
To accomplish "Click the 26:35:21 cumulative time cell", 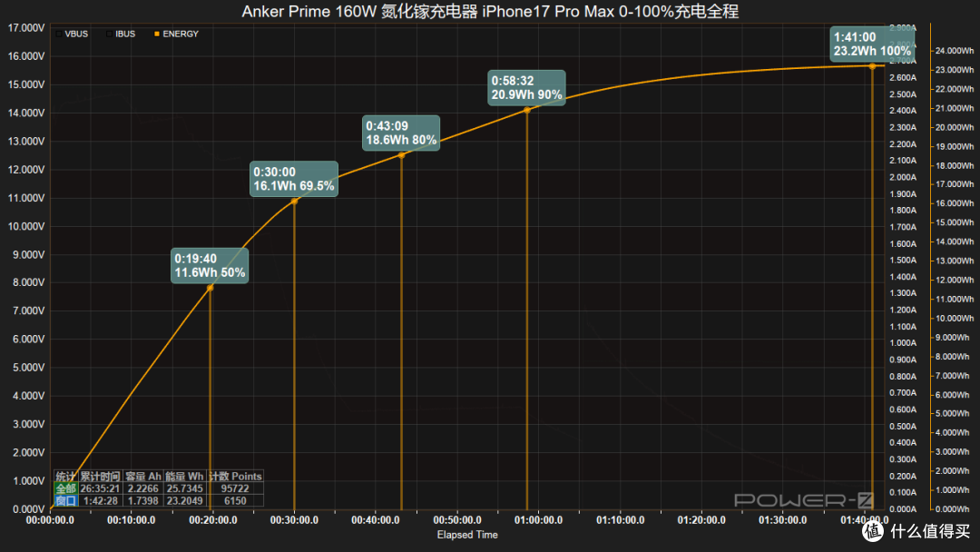I will [100, 488].
